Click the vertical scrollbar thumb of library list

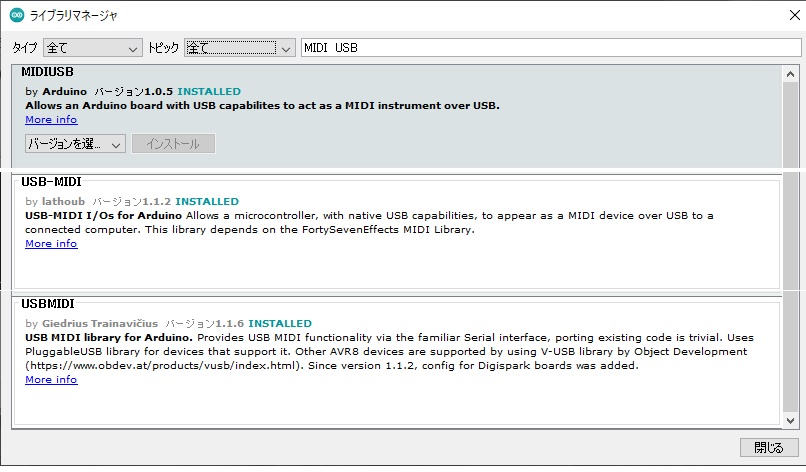[x=791, y=247]
